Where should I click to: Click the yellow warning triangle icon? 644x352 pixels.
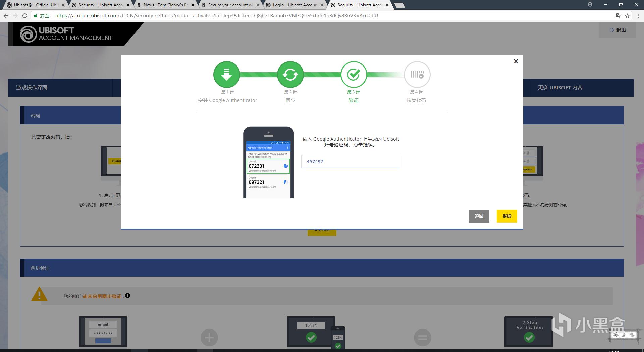(x=39, y=294)
